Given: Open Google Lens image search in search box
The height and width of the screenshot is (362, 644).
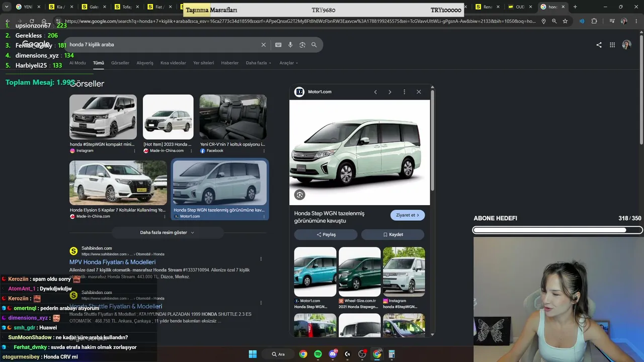Looking at the screenshot, I should (x=302, y=45).
